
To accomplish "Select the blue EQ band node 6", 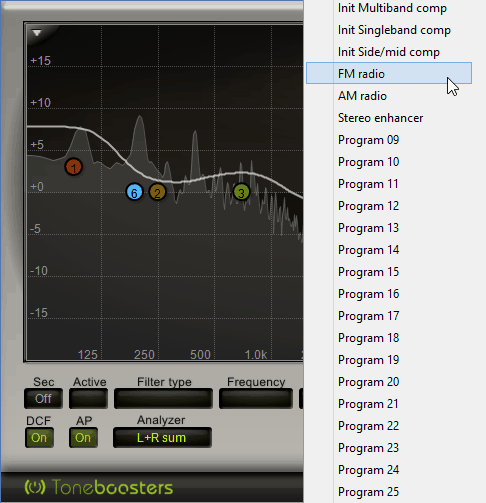I will pyautogui.click(x=134, y=192).
